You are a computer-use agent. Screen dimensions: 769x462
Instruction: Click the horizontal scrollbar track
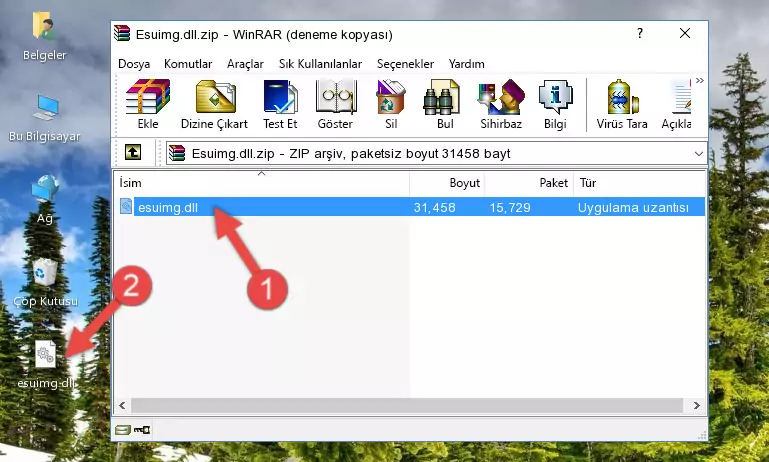point(407,405)
